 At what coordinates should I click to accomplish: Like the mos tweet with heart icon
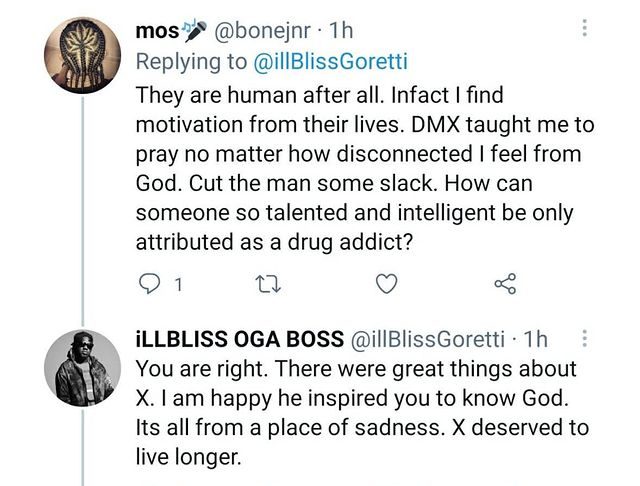(x=385, y=285)
